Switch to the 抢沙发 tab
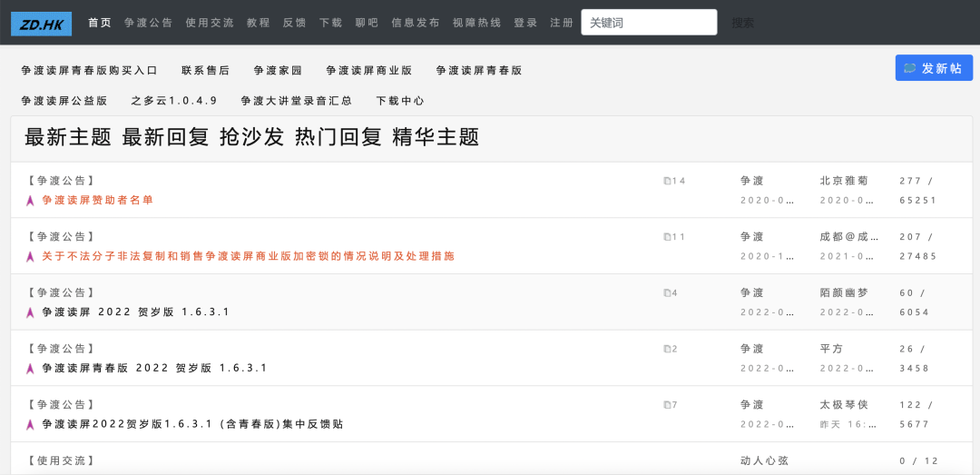The width and height of the screenshot is (980, 475). click(x=252, y=138)
